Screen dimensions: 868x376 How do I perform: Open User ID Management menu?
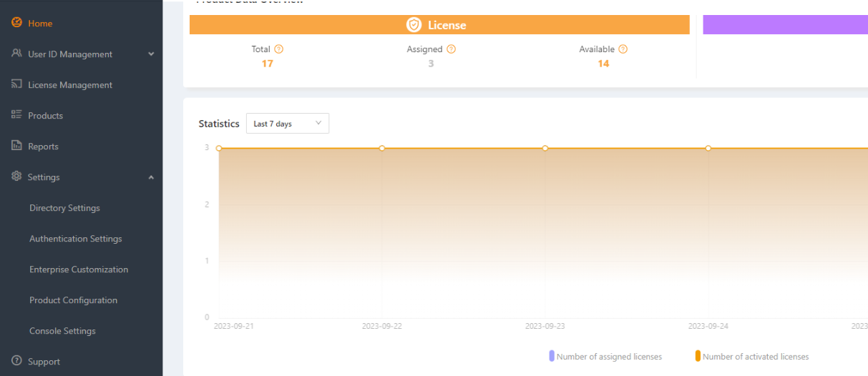pos(70,54)
